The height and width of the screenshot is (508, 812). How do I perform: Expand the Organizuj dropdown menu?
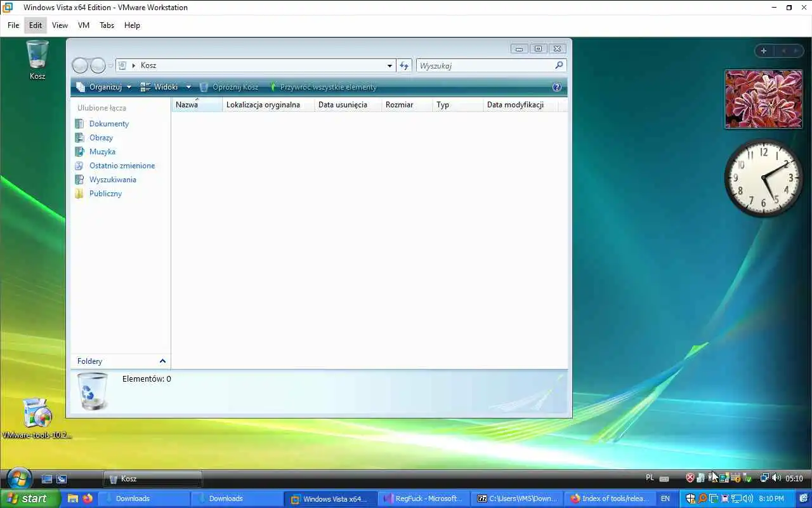tap(105, 87)
